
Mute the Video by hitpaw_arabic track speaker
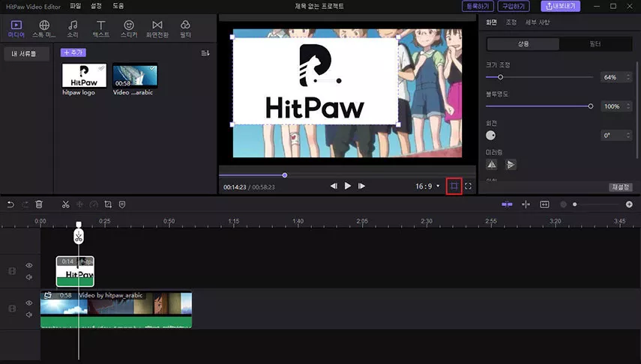(x=29, y=315)
